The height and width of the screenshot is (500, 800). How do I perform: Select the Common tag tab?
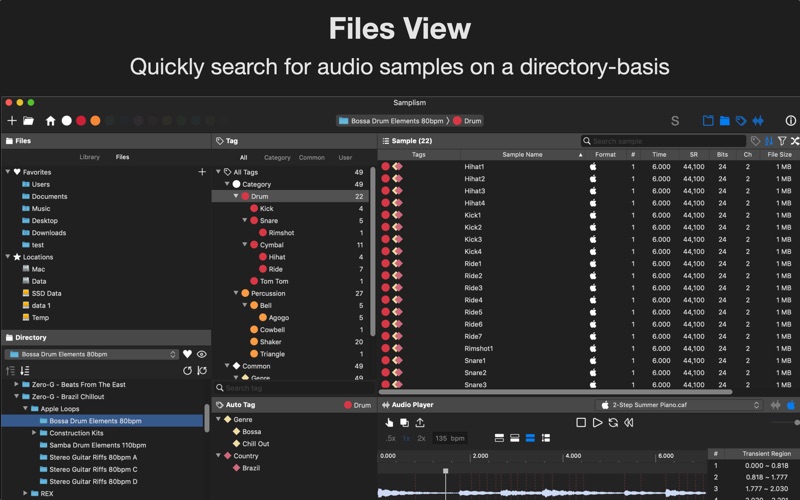[312, 158]
